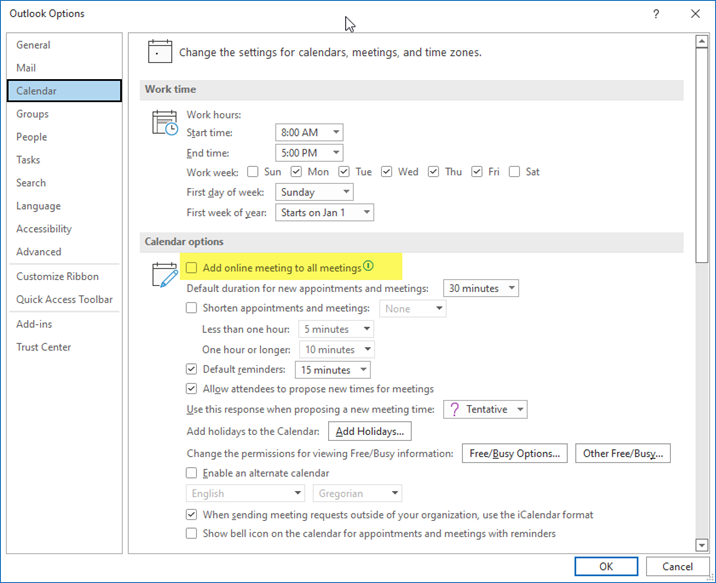Open the default duration 30 minutes dropdown
Viewport: 716px width, 583px height.
[481, 289]
